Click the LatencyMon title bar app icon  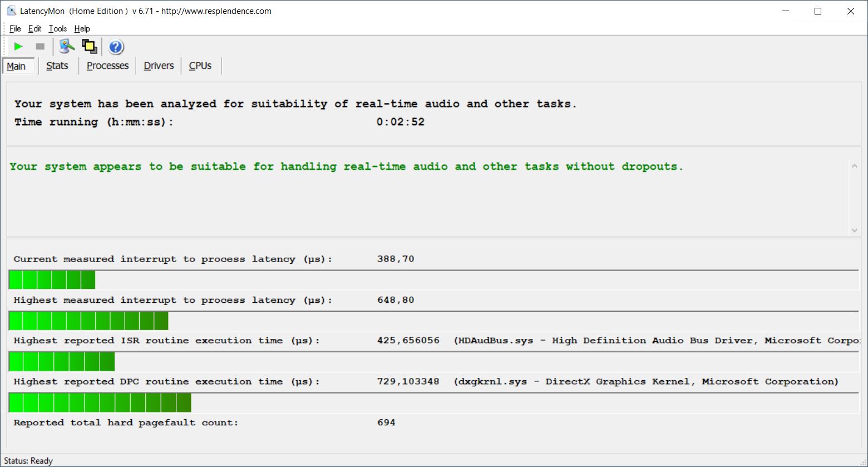pyautogui.click(x=11, y=11)
